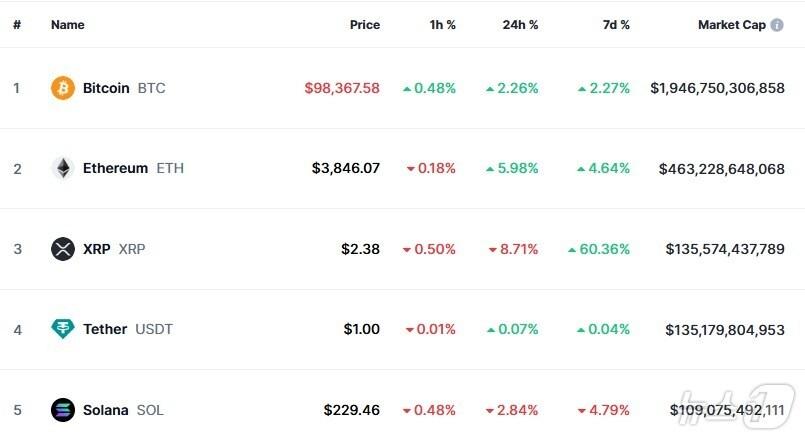
Task: Click the Ethereum diamond logo icon
Action: [x=63, y=168]
